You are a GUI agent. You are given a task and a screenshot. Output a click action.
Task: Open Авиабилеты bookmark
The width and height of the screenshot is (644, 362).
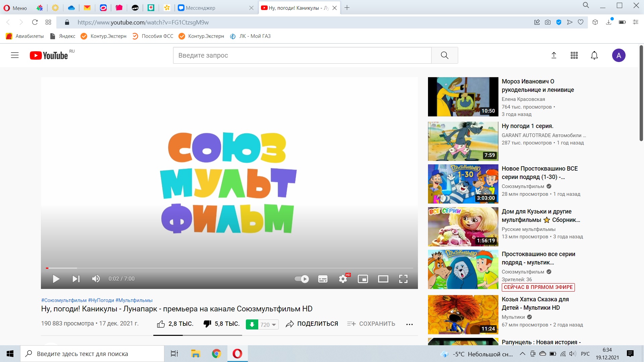click(25, 36)
